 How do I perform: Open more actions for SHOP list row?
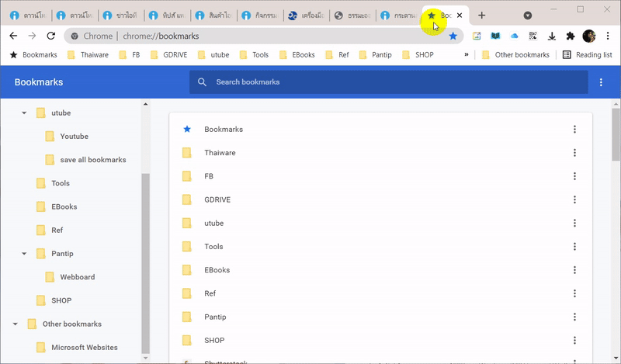574,340
